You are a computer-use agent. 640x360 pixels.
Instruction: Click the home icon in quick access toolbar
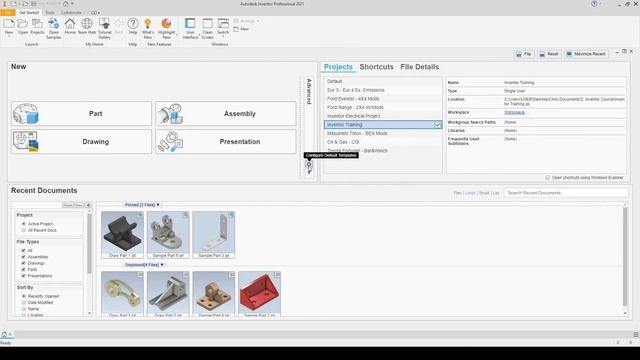pyautogui.click(x=65, y=4)
